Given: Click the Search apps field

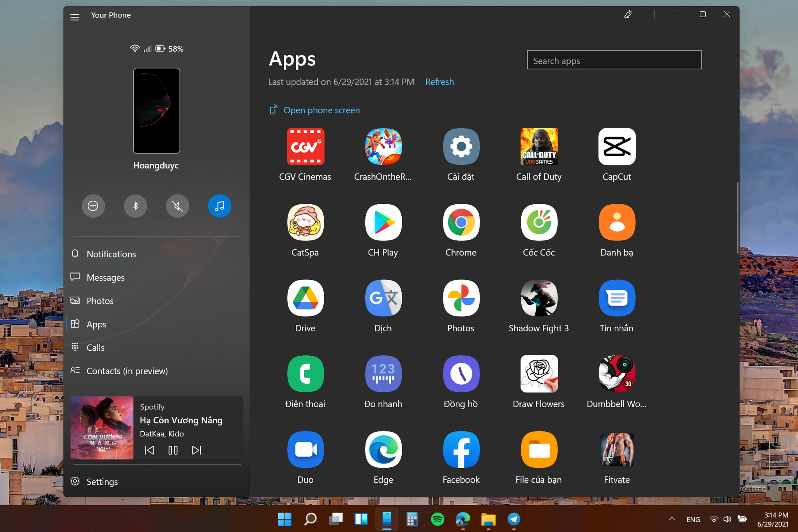Looking at the screenshot, I should pyautogui.click(x=614, y=60).
